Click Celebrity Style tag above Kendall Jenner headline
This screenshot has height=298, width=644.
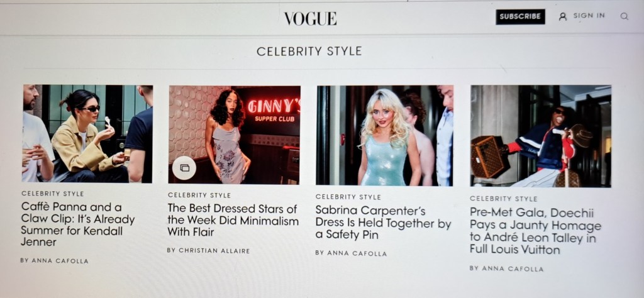(x=53, y=194)
